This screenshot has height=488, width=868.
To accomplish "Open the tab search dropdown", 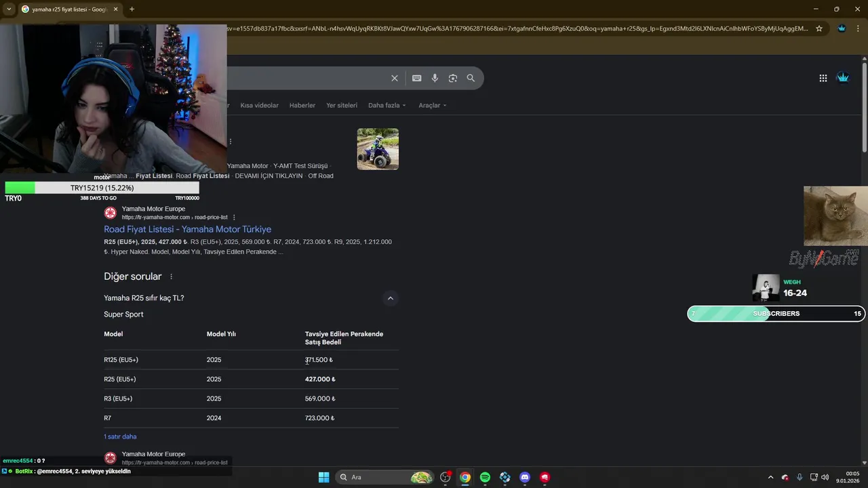I will (8, 9).
